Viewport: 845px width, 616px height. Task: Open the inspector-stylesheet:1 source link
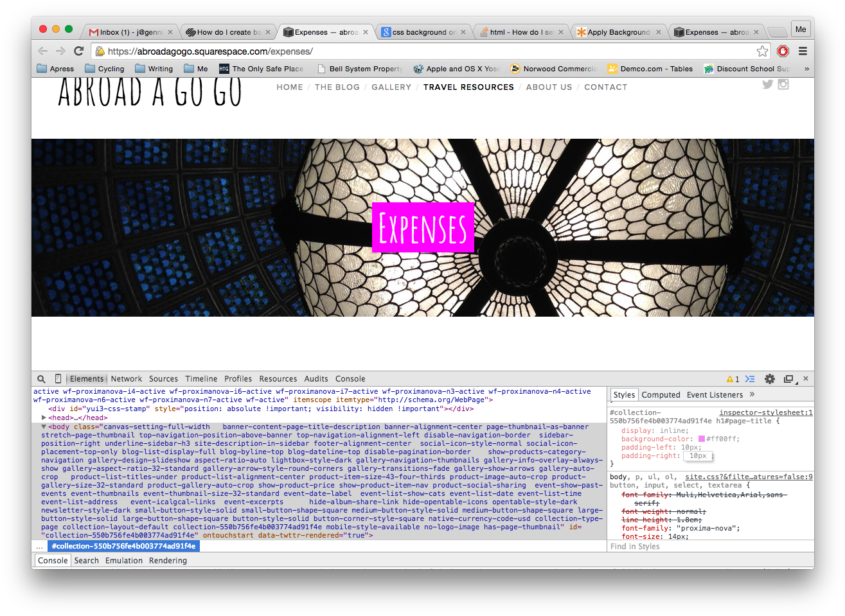[765, 412]
